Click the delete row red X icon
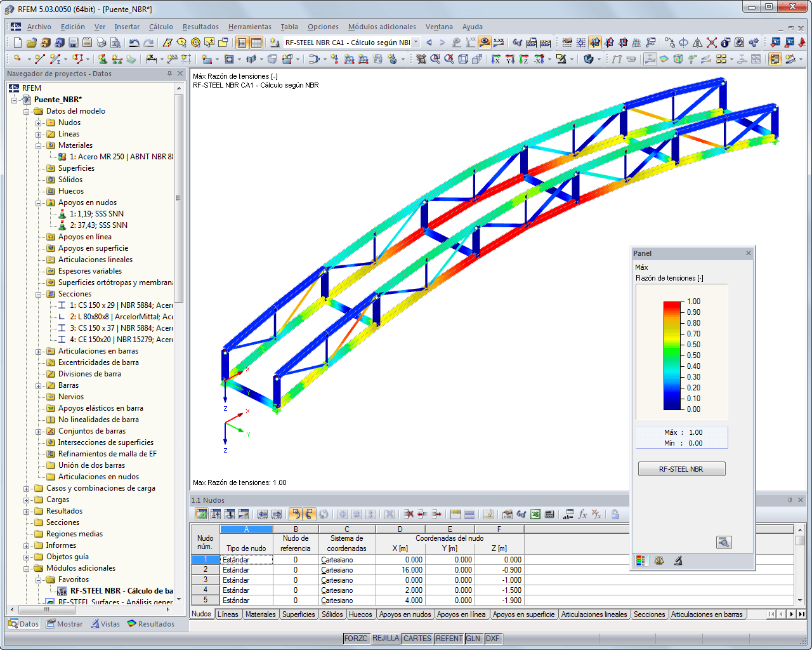Screen dimensions: 812x650 coord(408,514)
